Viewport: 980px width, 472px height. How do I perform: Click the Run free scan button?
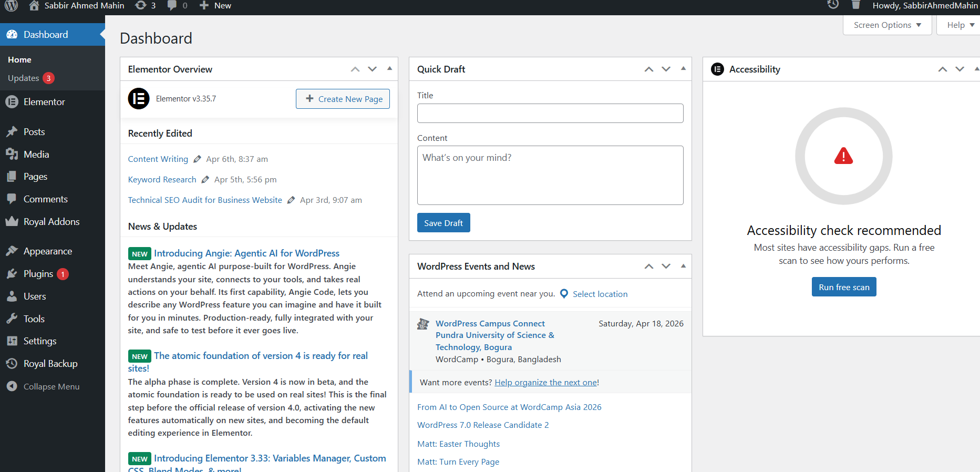[x=844, y=287]
